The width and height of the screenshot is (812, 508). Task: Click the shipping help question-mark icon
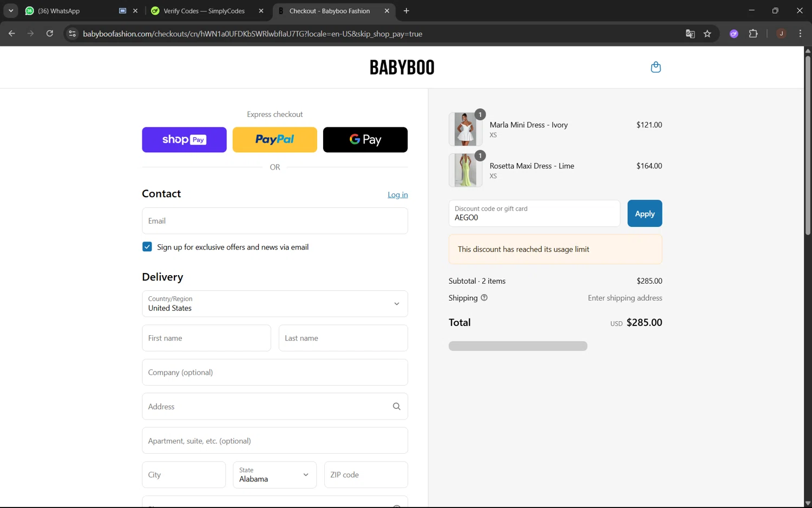(x=484, y=297)
